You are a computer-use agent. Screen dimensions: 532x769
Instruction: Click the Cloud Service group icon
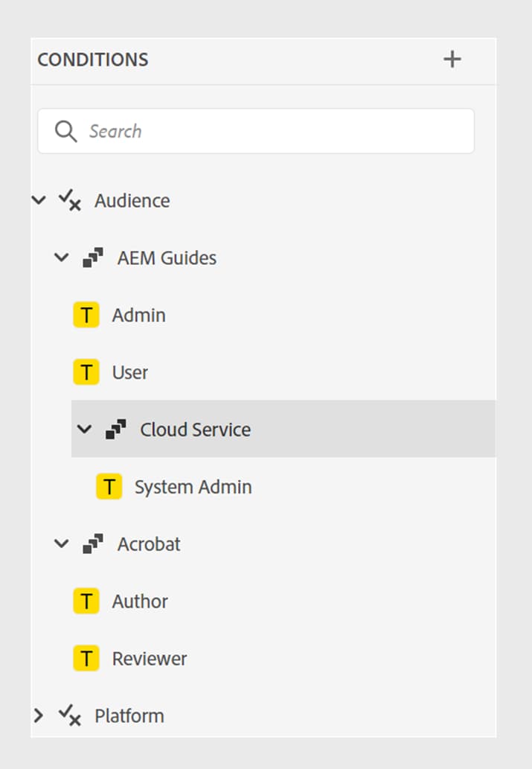coord(116,430)
